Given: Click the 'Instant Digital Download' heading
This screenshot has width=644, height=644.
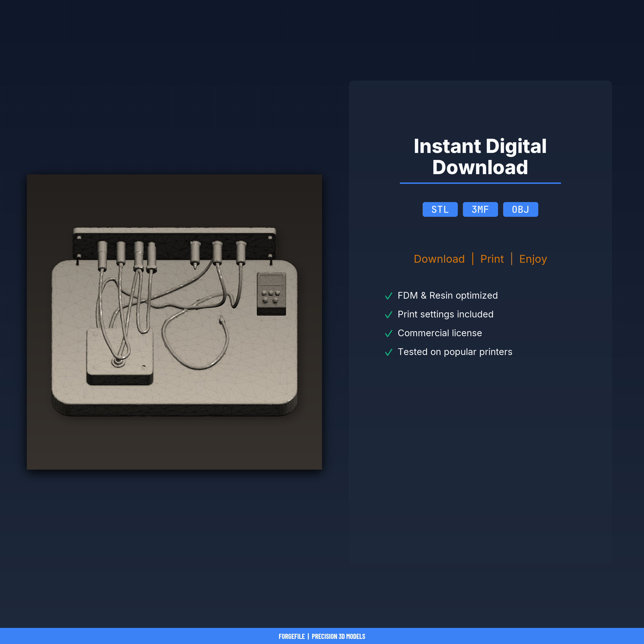Looking at the screenshot, I should click(480, 157).
